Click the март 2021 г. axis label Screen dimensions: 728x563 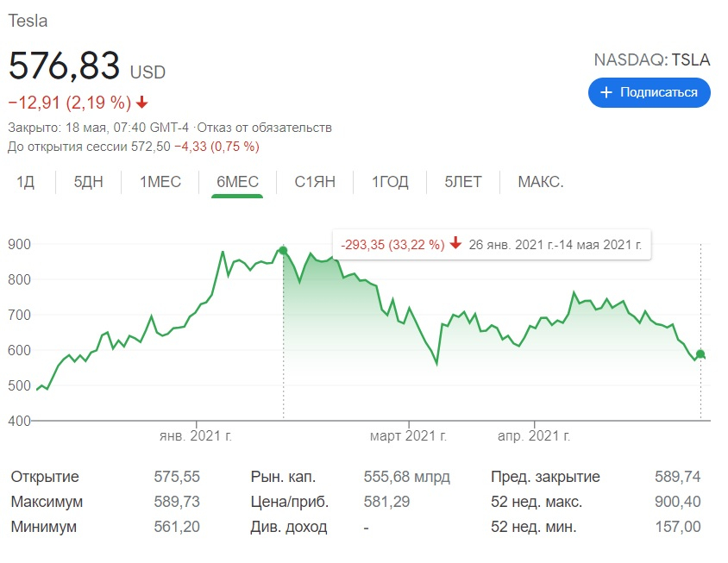[408, 435]
